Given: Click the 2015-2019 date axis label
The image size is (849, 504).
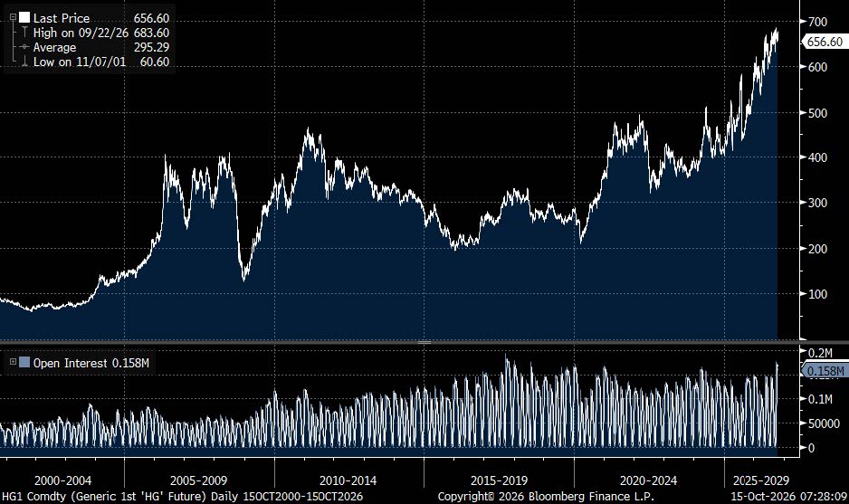Looking at the screenshot, I should tap(499, 480).
